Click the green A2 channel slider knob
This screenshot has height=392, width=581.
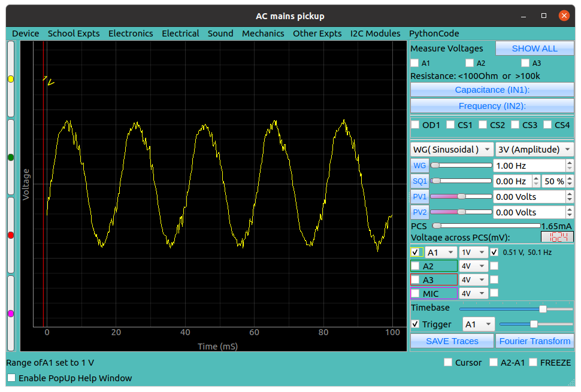click(x=11, y=157)
